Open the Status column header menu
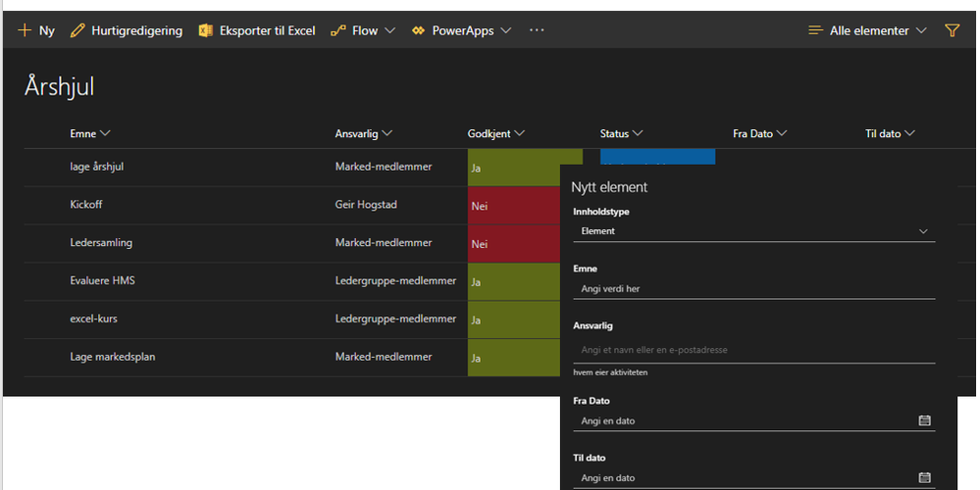 pyautogui.click(x=621, y=133)
